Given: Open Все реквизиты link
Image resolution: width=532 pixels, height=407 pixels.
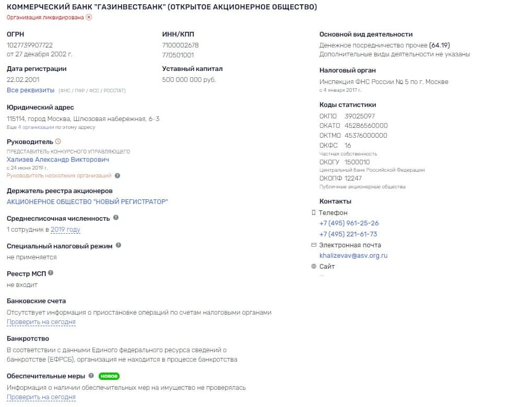Looking at the screenshot, I should point(30,90).
